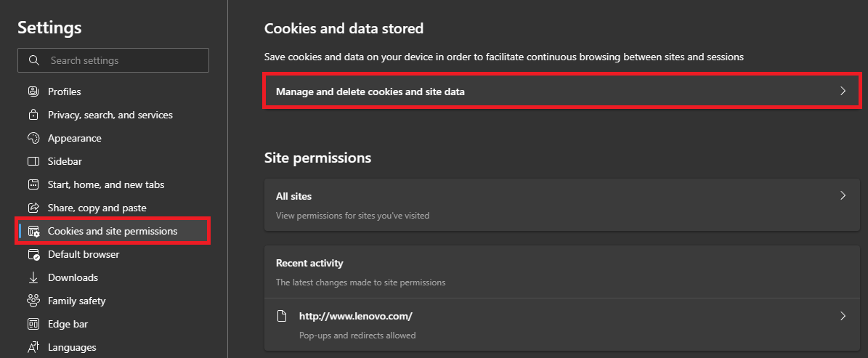
Task: Click the Family safety icon
Action: [x=33, y=301]
